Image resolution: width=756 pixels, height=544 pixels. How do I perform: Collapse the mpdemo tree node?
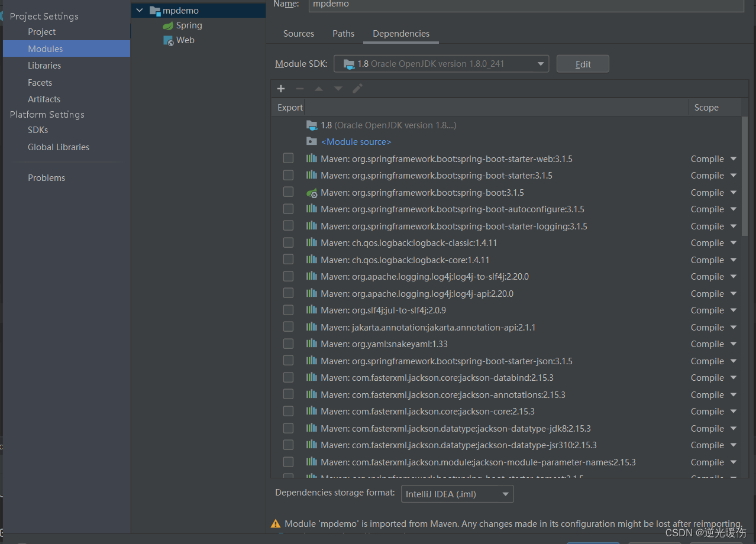[x=140, y=10]
